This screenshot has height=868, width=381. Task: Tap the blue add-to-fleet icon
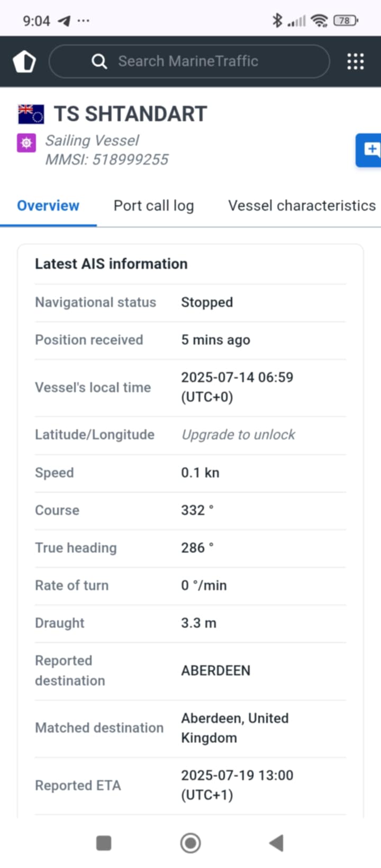pos(371,150)
